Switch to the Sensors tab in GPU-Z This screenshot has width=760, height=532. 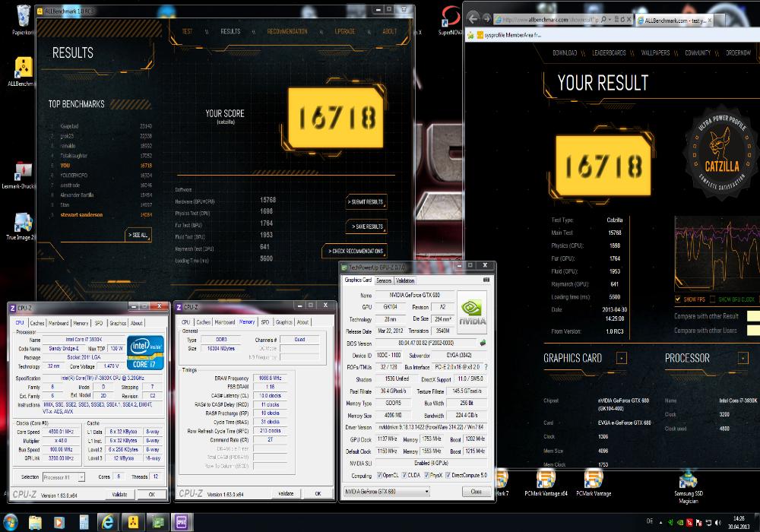(x=384, y=280)
